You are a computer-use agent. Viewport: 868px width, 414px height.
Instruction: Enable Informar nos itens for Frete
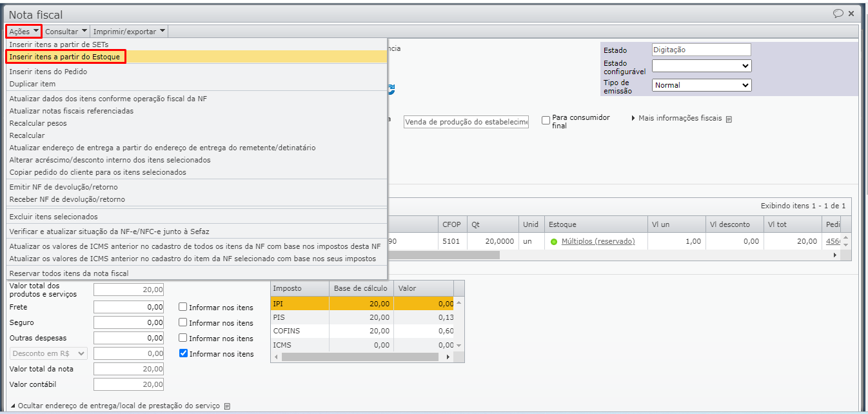(183, 307)
